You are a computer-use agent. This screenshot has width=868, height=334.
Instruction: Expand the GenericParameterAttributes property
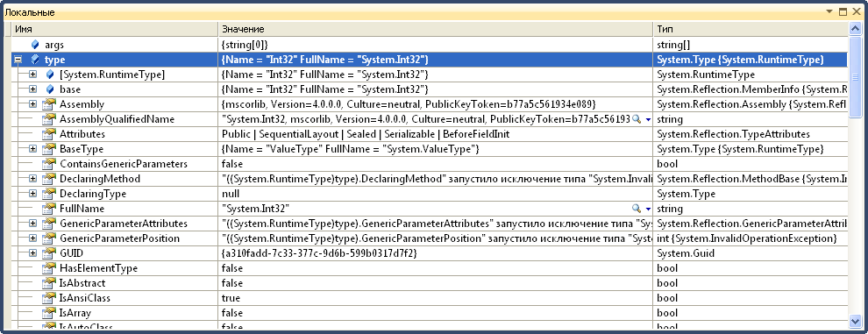[32, 224]
